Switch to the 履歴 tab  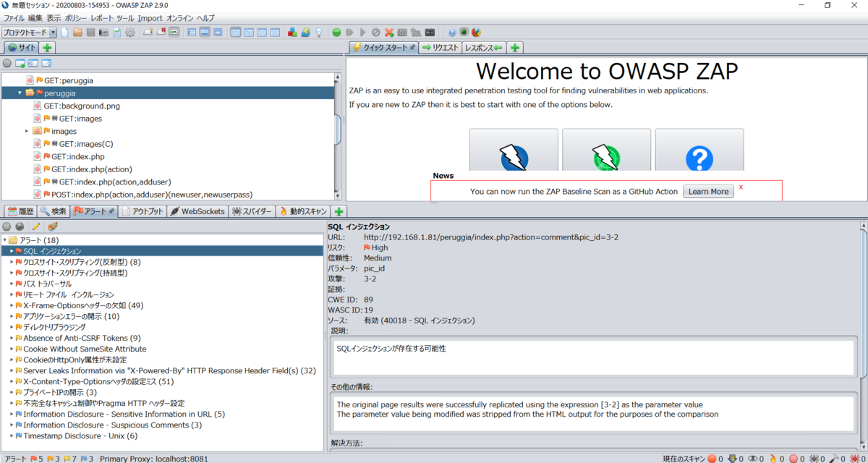20,211
